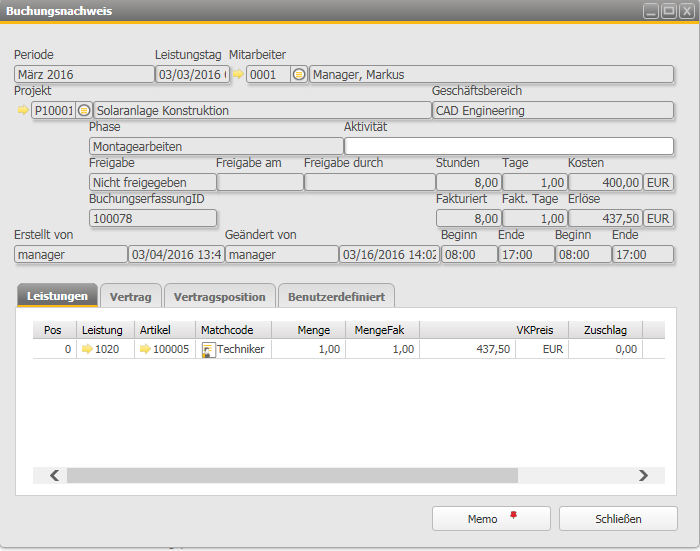This screenshot has width=700, height=551.
Task: Click the Zuschlag column header
Action: click(x=605, y=330)
